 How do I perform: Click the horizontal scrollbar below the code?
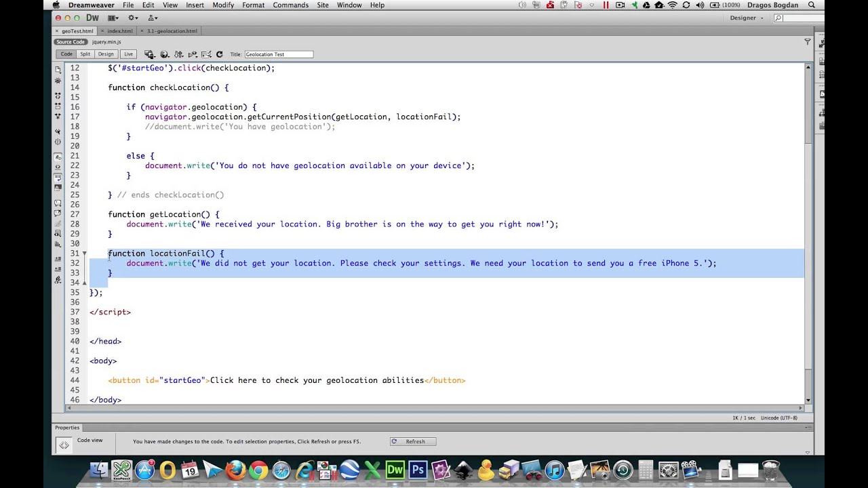click(x=434, y=408)
